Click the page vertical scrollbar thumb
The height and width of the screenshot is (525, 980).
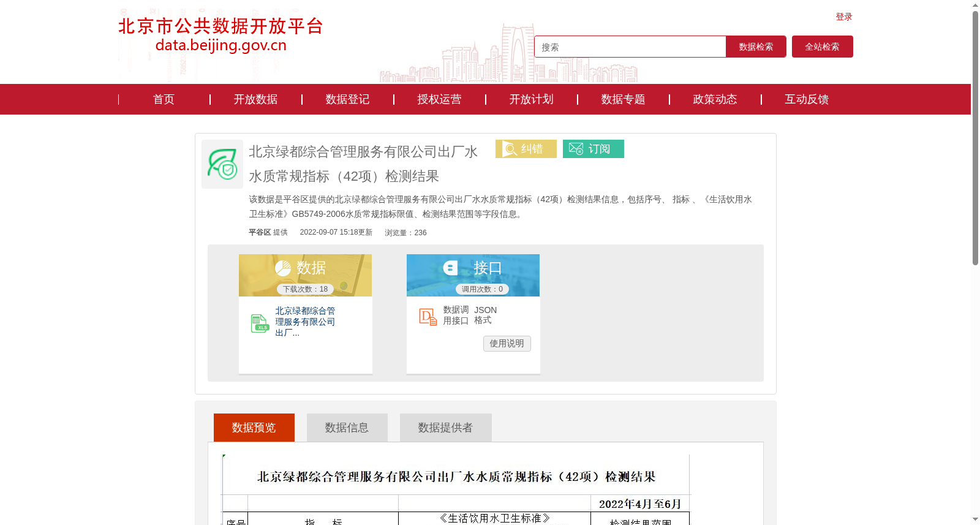(x=975, y=138)
